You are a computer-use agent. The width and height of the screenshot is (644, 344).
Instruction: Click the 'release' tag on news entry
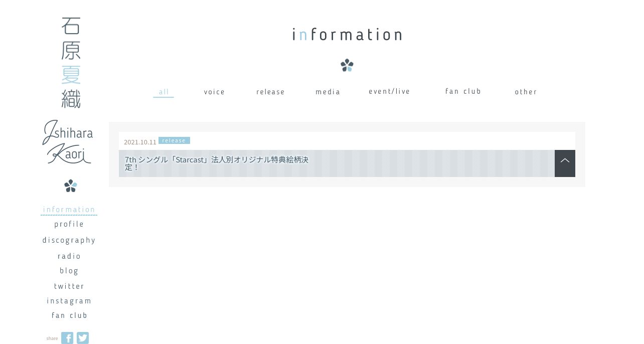pos(174,140)
